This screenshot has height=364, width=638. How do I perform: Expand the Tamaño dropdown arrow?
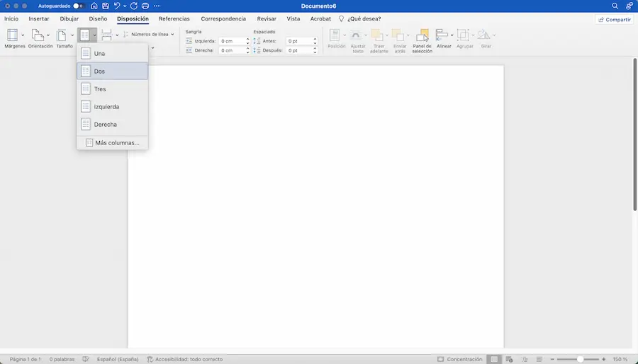tap(72, 35)
